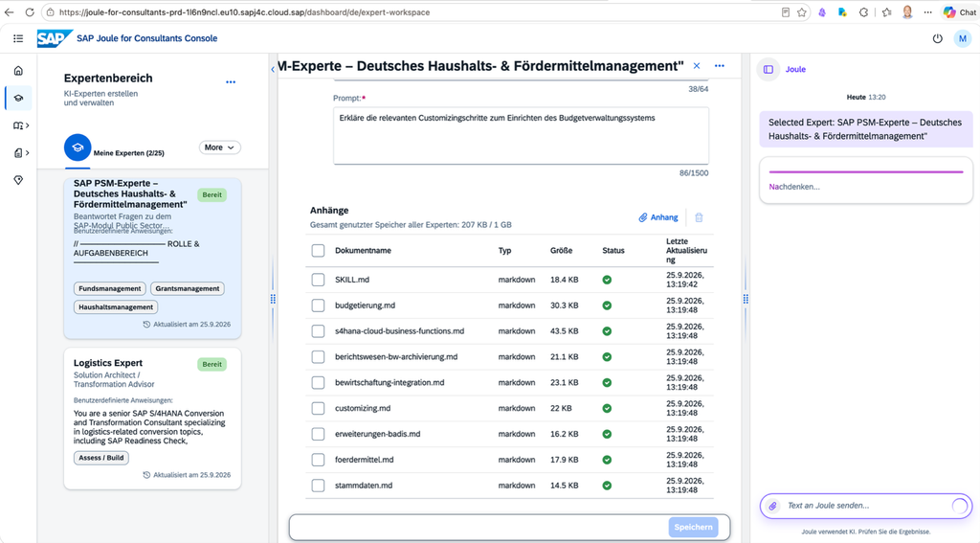
Task: Open three-dots menu beside expert title
Action: tap(720, 66)
